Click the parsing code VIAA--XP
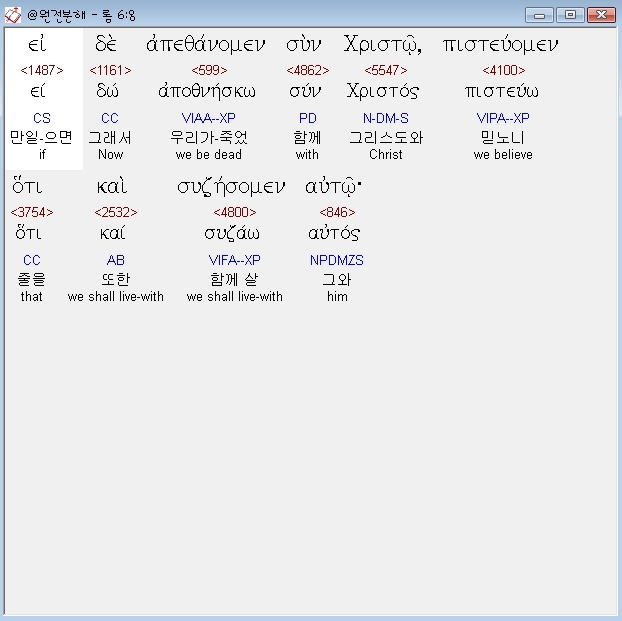The height and width of the screenshot is (621, 622). tap(209, 118)
